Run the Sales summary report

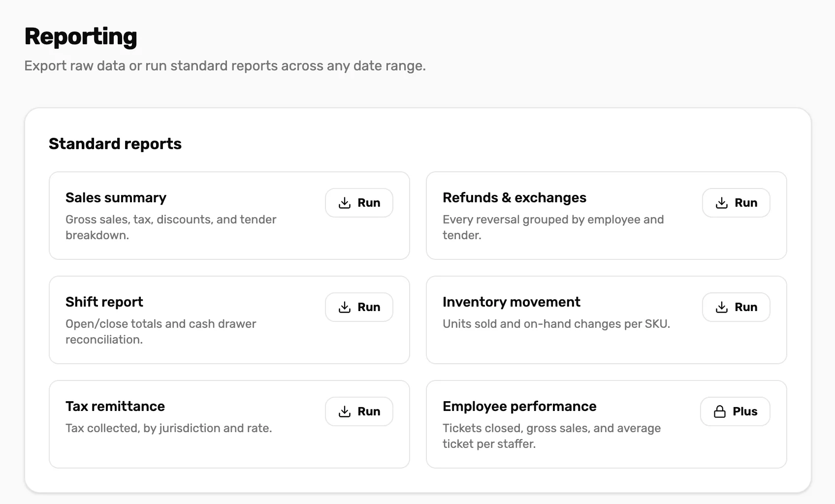point(359,203)
